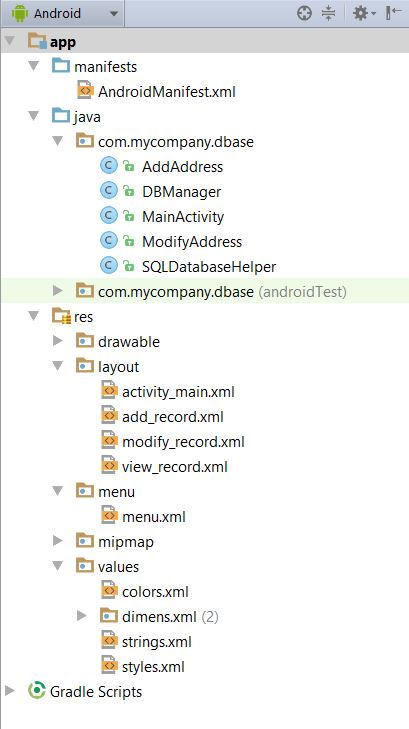The image size is (409, 729).
Task: Click the lock badge beside DBManager
Action: 128,192
